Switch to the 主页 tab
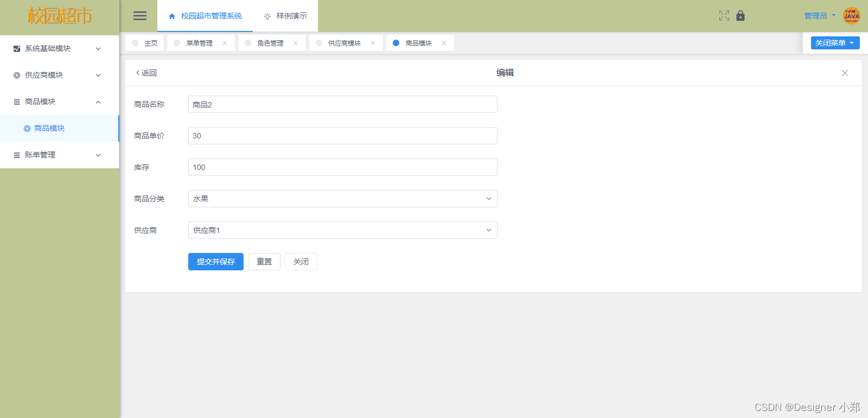The height and width of the screenshot is (418, 868). pos(145,43)
